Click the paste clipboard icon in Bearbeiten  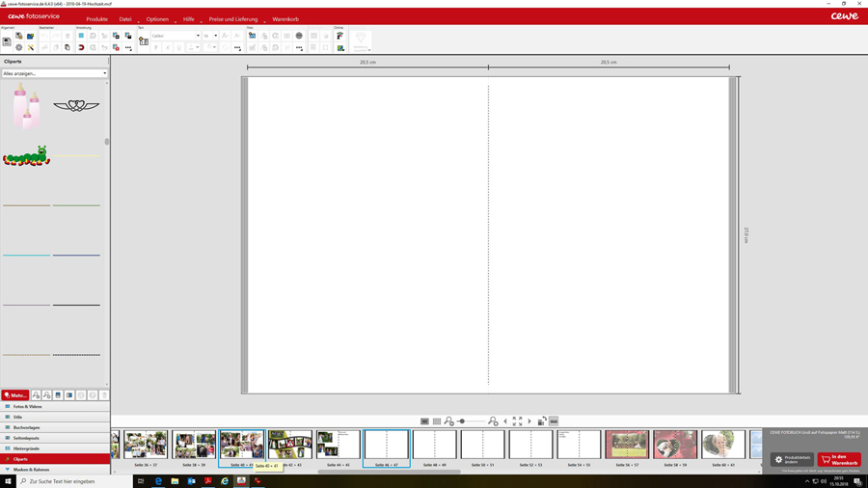[x=68, y=47]
